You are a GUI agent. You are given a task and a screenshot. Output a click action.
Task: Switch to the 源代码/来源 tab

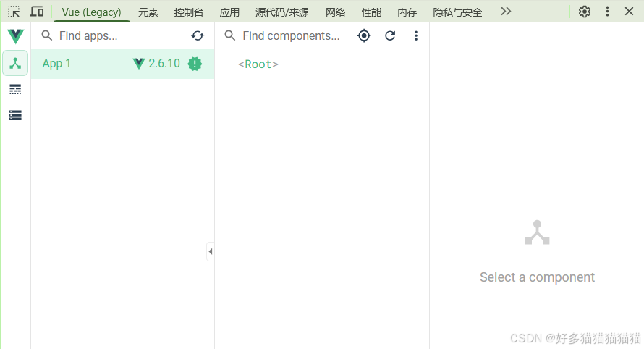click(281, 12)
